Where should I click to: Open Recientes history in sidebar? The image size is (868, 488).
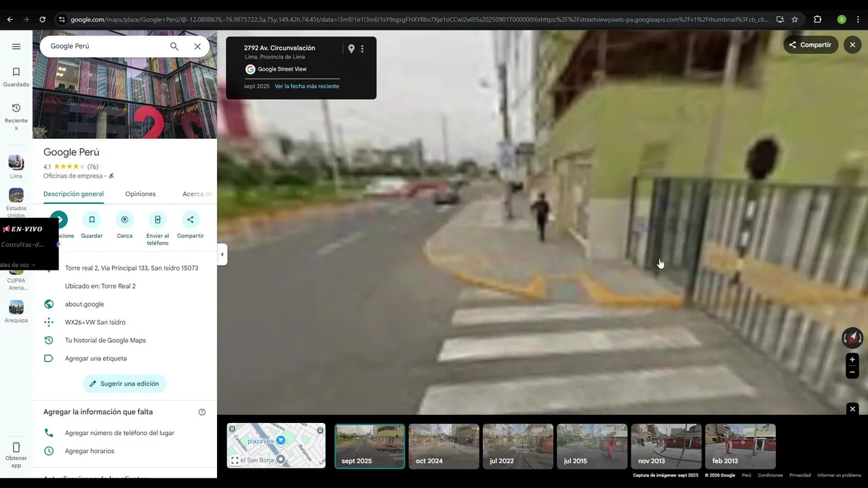[x=16, y=117]
